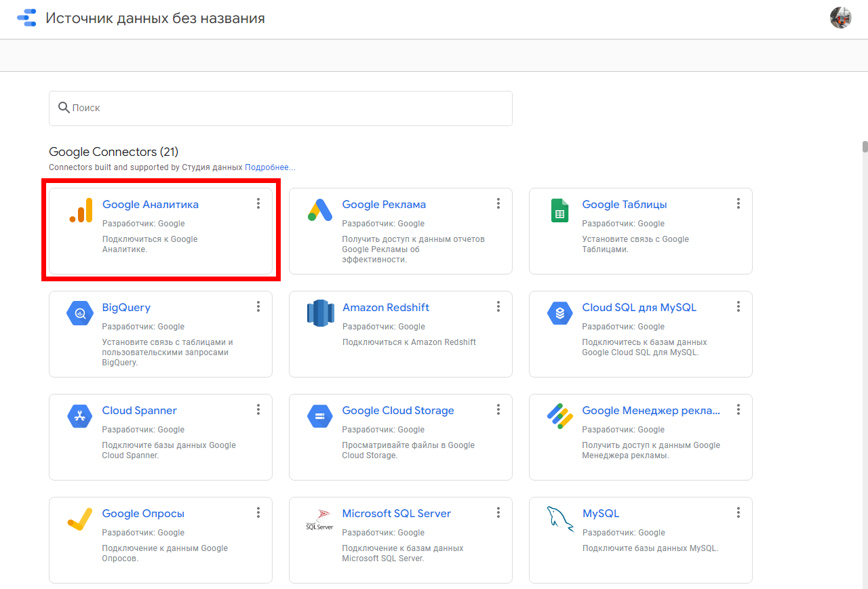Click the Google Sheets green icon
The width and height of the screenshot is (868, 589).
point(559,211)
